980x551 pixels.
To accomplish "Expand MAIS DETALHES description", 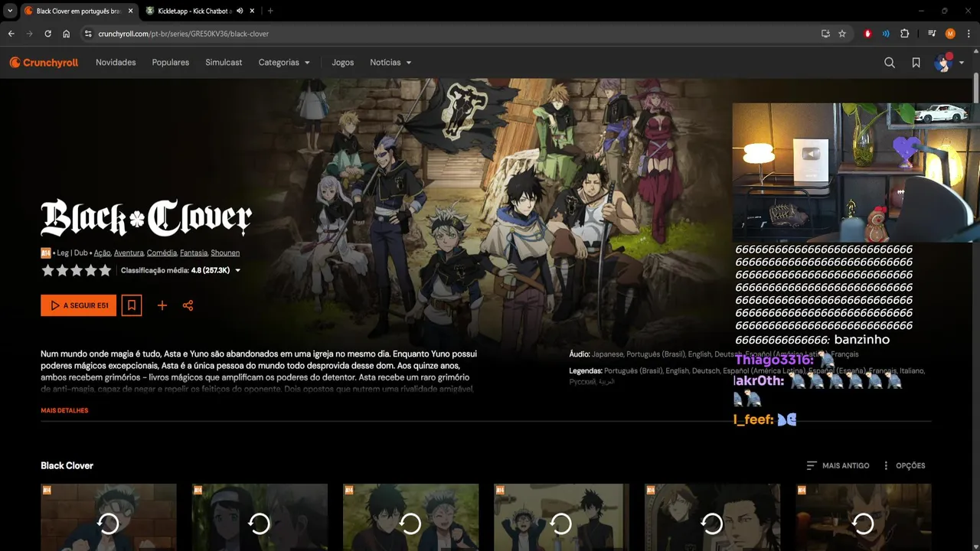I will [x=64, y=411].
